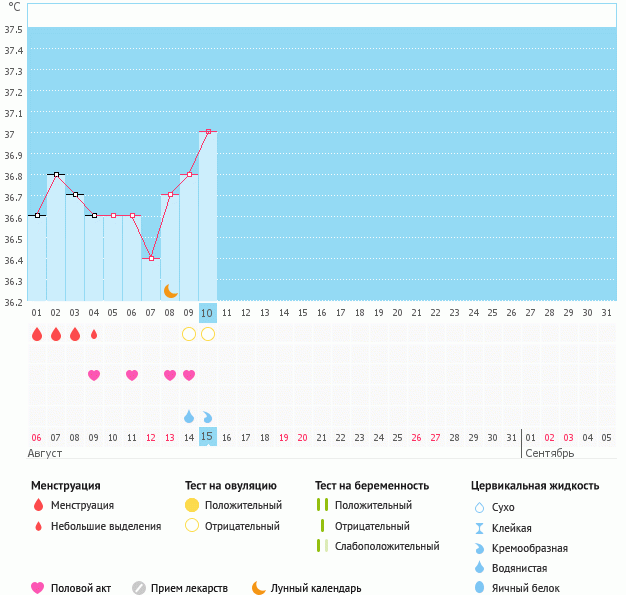626x595 pixels.
Task: Select the intercourse heart on cycle day 04
Action: coord(94,375)
